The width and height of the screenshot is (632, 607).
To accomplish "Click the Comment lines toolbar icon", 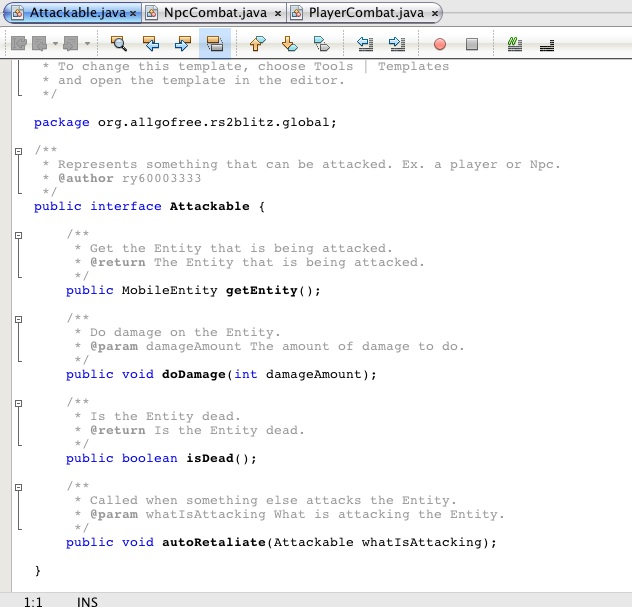I will pos(515,44).
